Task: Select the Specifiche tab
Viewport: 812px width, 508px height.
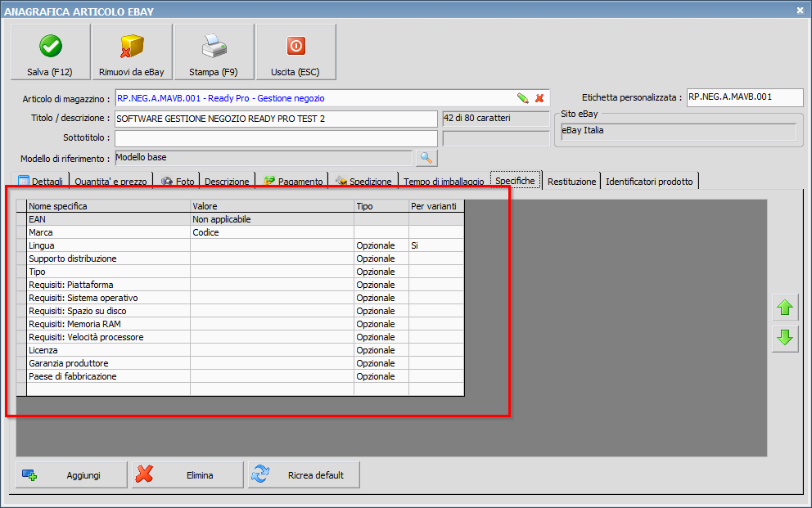Action: (x=515, y=181)
